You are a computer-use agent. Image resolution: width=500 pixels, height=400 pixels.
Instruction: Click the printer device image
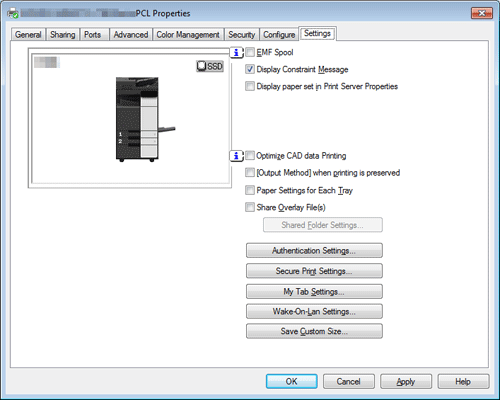[x=144, y=120]
